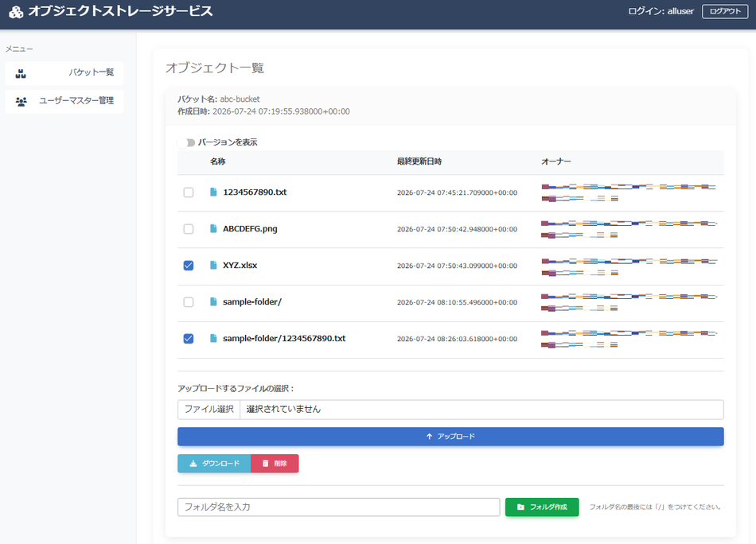Check the ABCDEFG.png row checkbox

(189, 229)
